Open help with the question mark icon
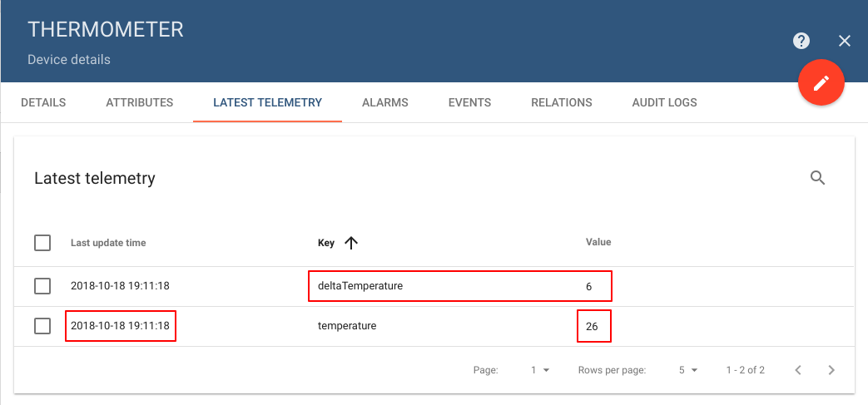The height and width of the screenshot is (405, 868). point(801,41)
